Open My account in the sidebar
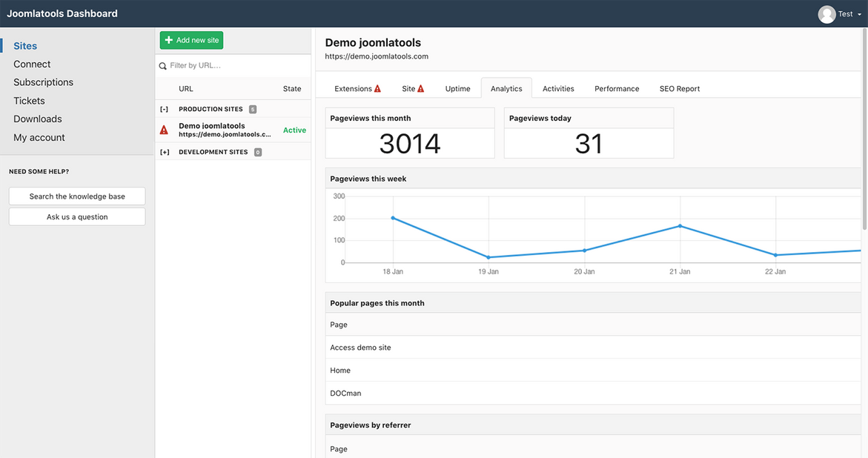The image size is (868, 458). click(39, 137)
